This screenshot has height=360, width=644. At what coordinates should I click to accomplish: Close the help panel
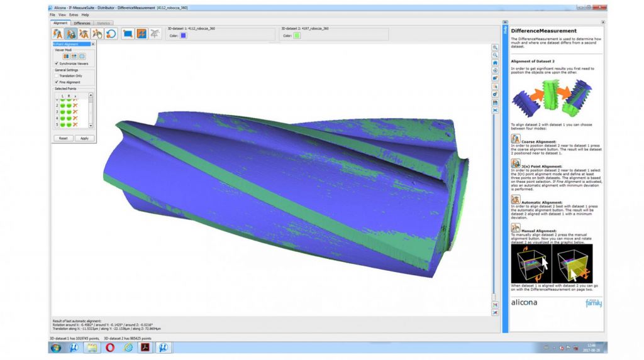coord(602,22)
